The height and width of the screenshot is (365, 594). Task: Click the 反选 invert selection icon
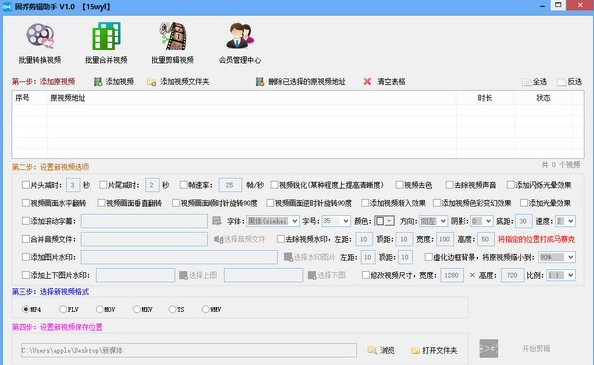561,82
